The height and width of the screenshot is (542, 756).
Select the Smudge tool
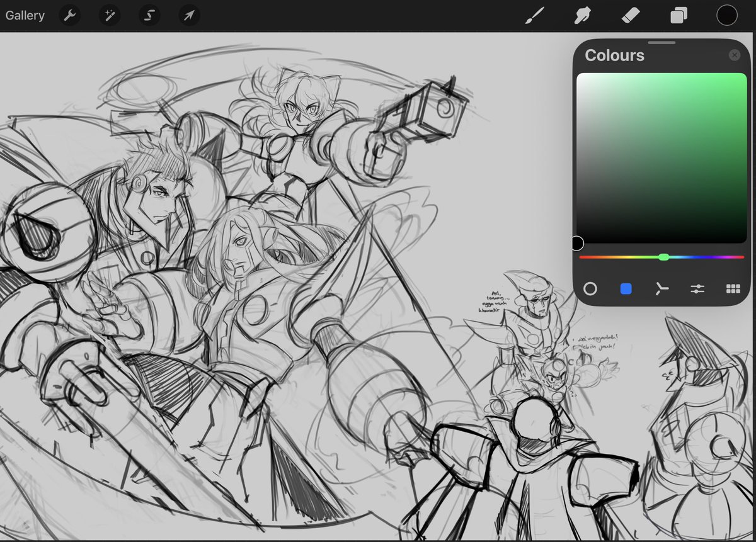[x=583, y=16]
